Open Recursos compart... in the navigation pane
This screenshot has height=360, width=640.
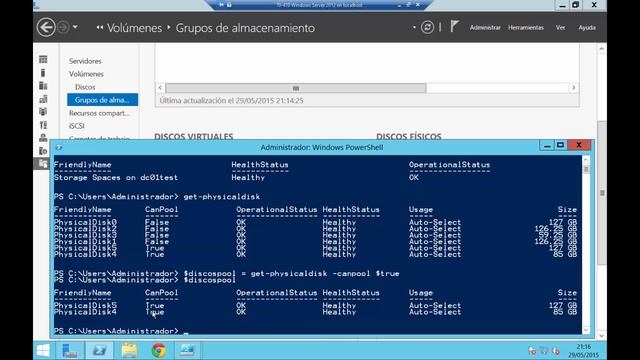tap(99, 113)
